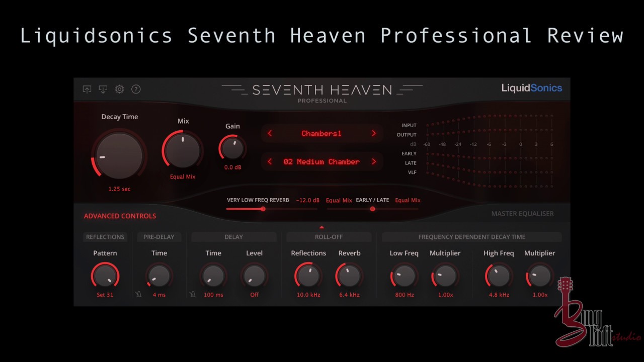Viewport: 644px width, 362px height.
Task: Click the ROLL-OFF section header
Action: point(329,237)
